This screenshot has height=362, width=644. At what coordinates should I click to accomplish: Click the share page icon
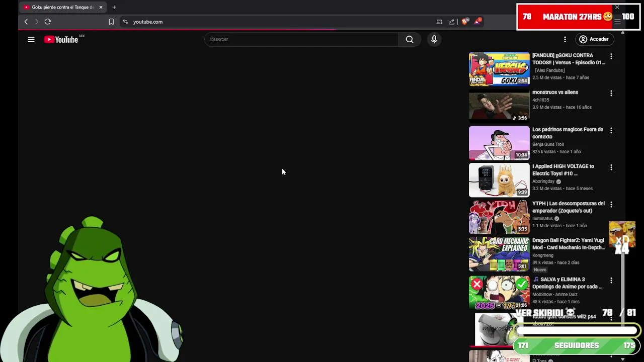click(451, 22)
